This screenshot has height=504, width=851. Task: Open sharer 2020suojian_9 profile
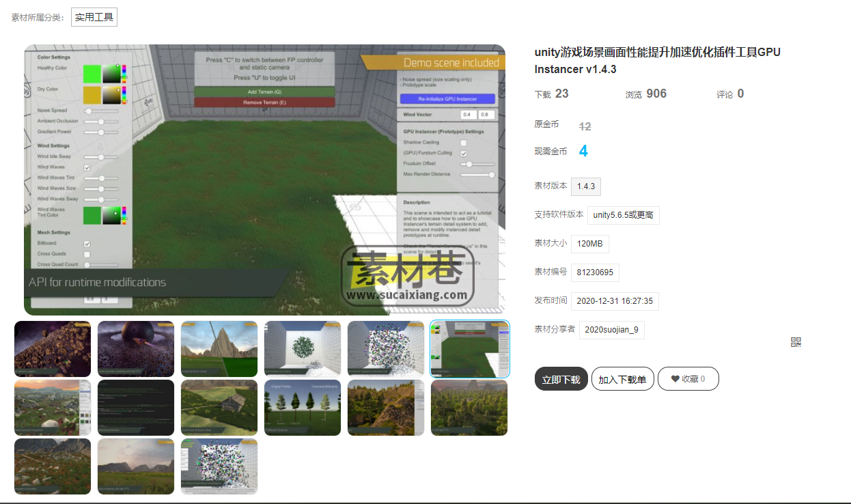(x=611, y=330)
